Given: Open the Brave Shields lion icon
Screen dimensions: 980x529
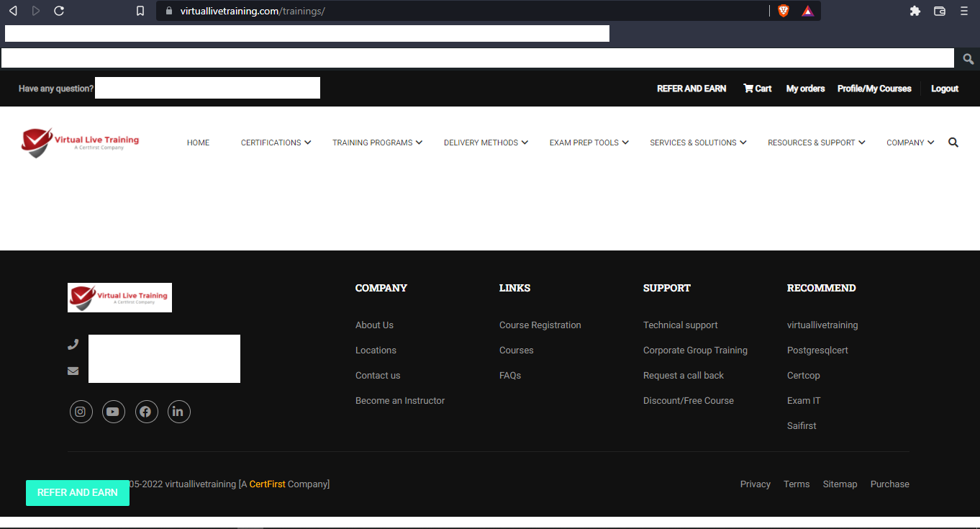Looking at the screenshot, I should (x=784, y=11).
